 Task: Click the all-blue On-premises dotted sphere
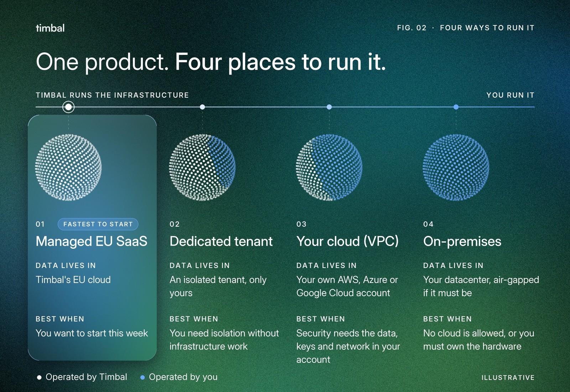[x=456, y=167]
